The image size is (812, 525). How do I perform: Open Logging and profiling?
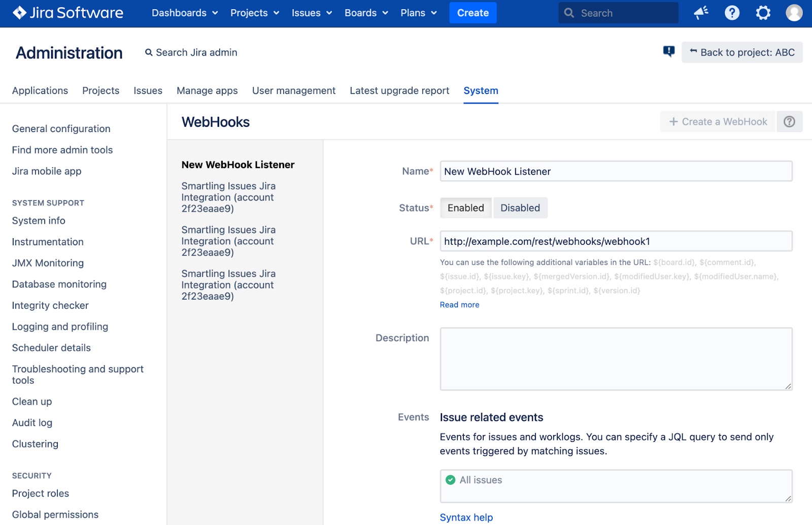[x=60, y=327]
